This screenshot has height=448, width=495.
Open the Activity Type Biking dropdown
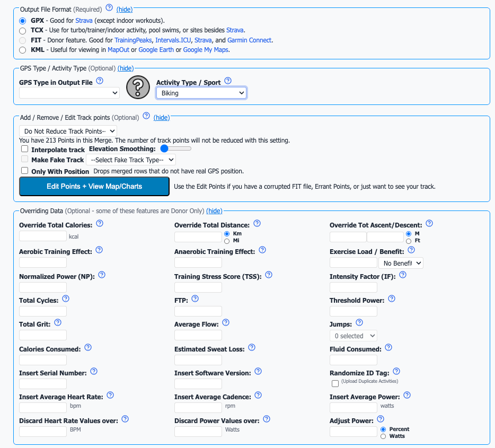[x=201, y=93]
